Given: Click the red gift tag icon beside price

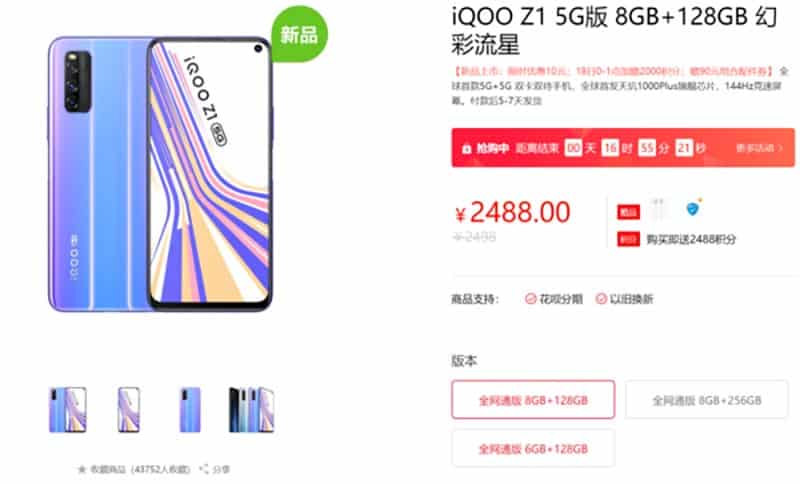Looking at the screenshot, I should point(629,212).
